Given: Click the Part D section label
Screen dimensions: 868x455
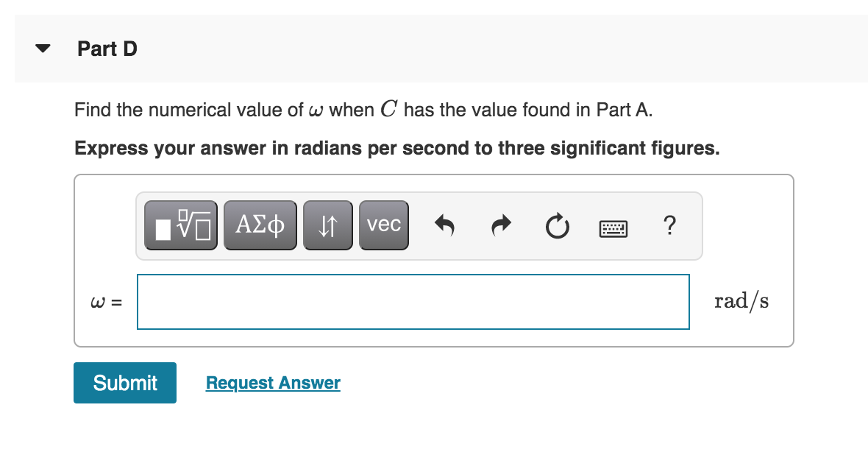Looking at the screenshot, I should click(x=107, y=49).
